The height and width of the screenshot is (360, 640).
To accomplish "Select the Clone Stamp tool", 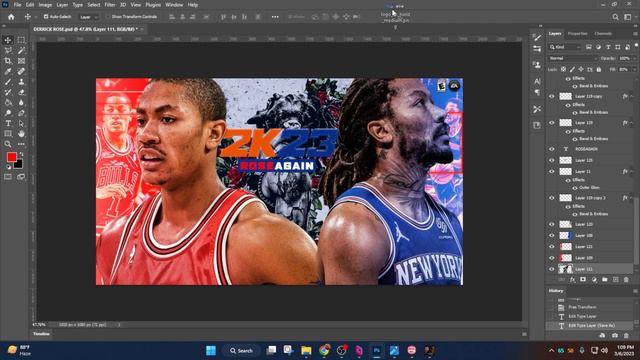I will point(21,82).
